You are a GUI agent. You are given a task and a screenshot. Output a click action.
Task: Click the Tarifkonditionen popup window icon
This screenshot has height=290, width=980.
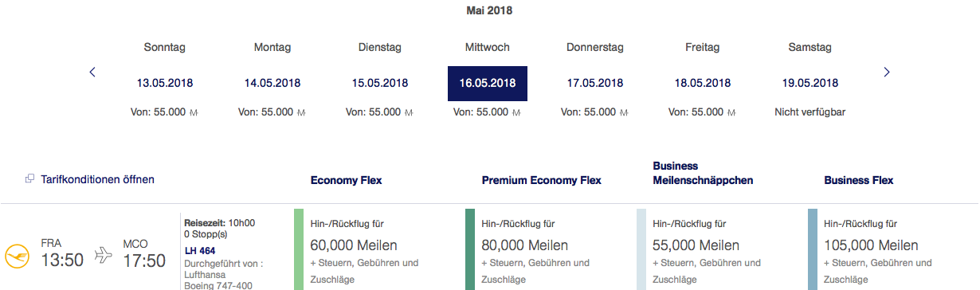[30, 179]
